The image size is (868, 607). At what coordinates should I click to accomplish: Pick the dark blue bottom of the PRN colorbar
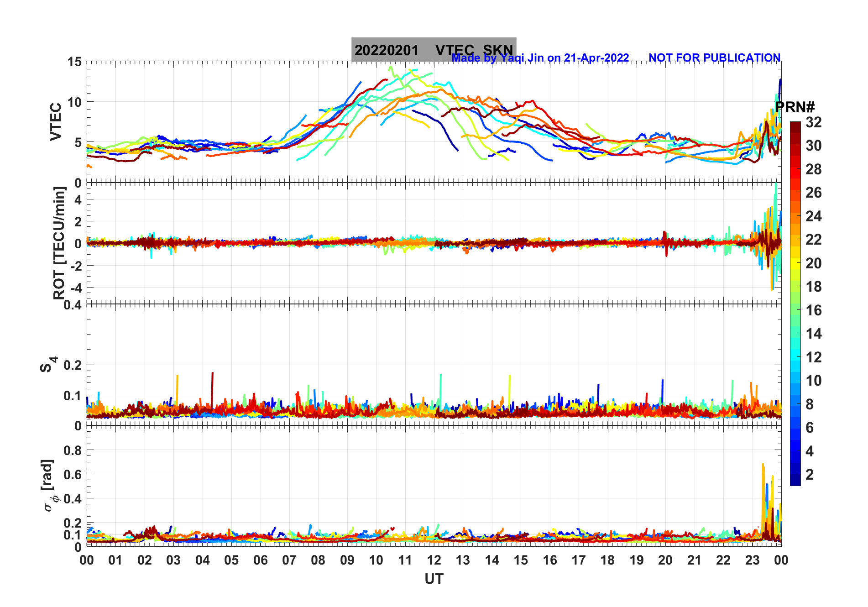[795, 481]
